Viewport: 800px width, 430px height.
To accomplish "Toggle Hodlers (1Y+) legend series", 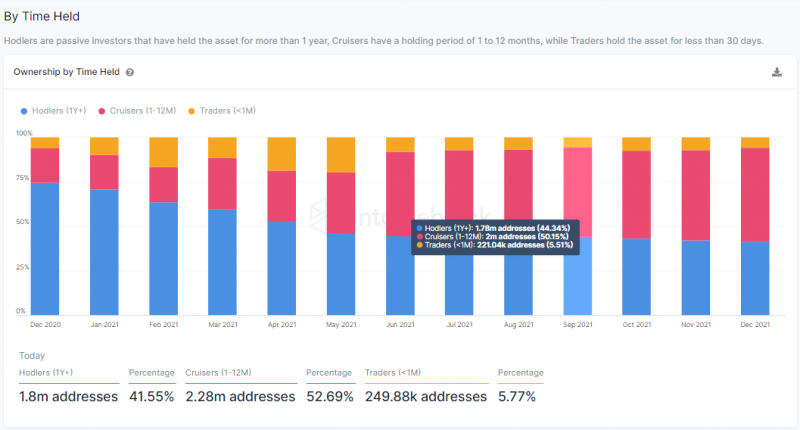I will coord(54,111).
